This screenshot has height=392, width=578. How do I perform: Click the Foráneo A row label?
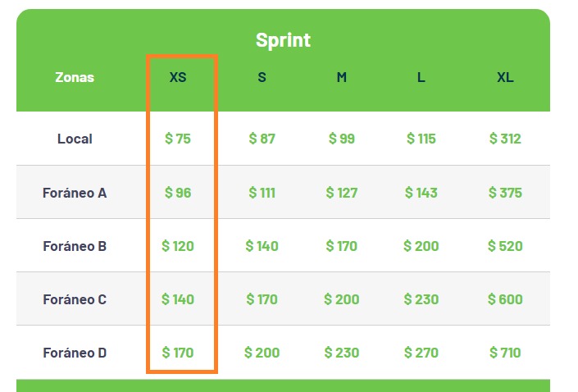click(75, 193)
